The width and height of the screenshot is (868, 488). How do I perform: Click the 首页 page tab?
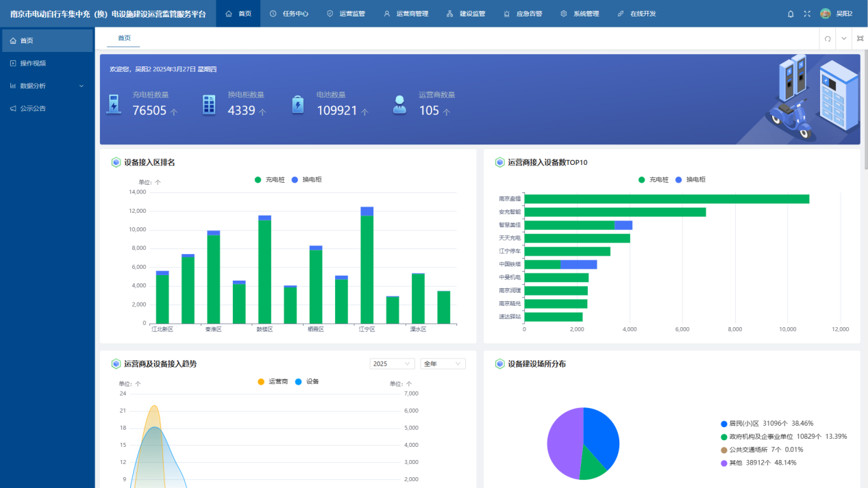pos(124,38)
